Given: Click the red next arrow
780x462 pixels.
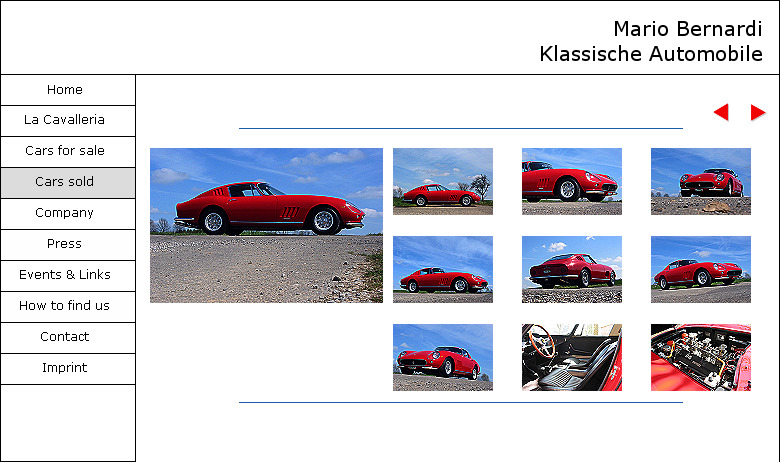Looking at the screenshot, I should tap(758, 112).
